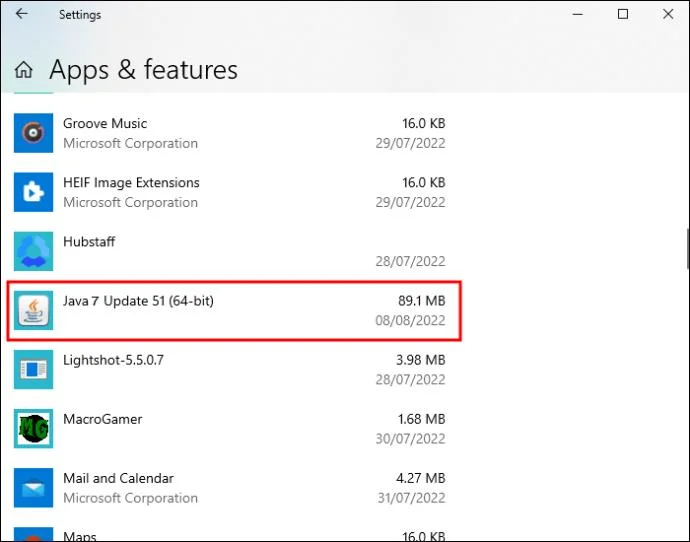Click the vertical scrollbar thumb
This screenshot has width=690, height=542.
688,249
